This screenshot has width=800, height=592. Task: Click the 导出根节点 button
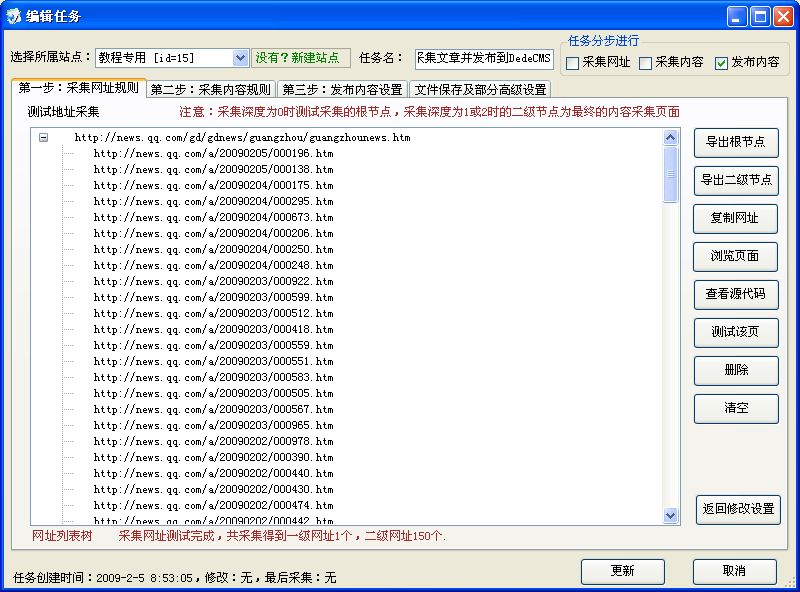click(x=736, y=142)
